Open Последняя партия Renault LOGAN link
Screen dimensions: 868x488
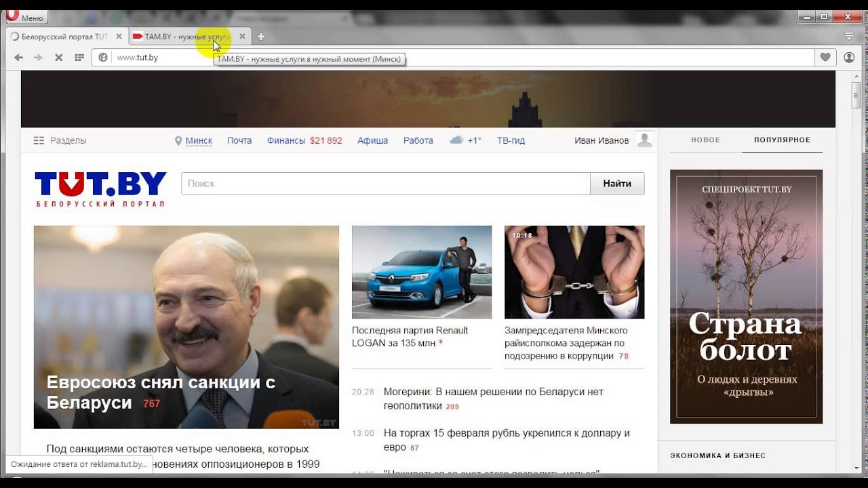tap(410, 337)
